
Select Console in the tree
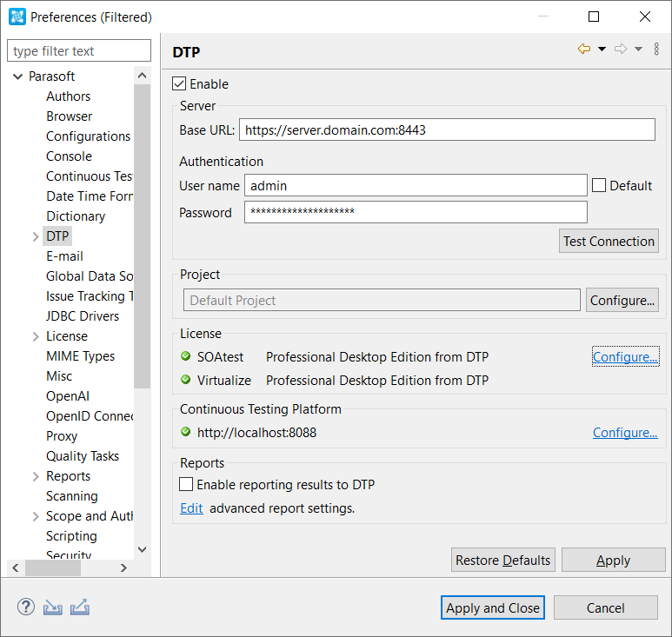click(x=69, y=156)
